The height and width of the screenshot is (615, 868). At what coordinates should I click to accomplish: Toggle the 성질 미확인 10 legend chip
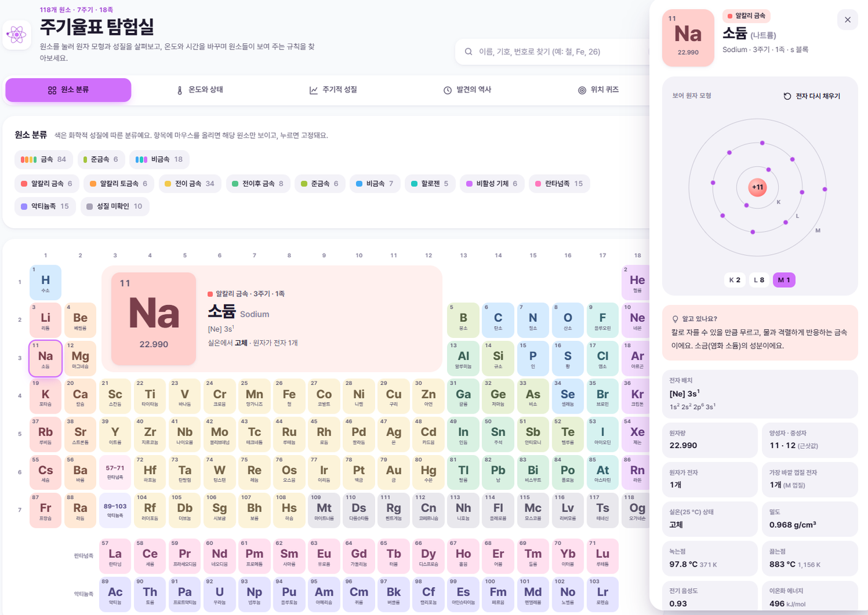115,206
